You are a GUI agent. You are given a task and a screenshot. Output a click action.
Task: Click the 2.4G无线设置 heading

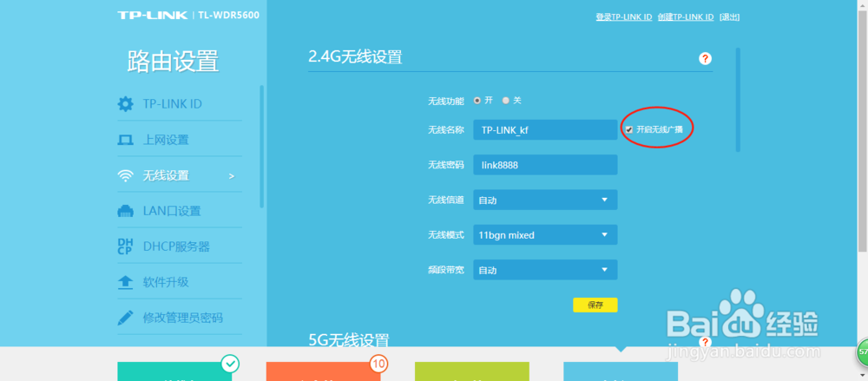[x=355, y=56]
